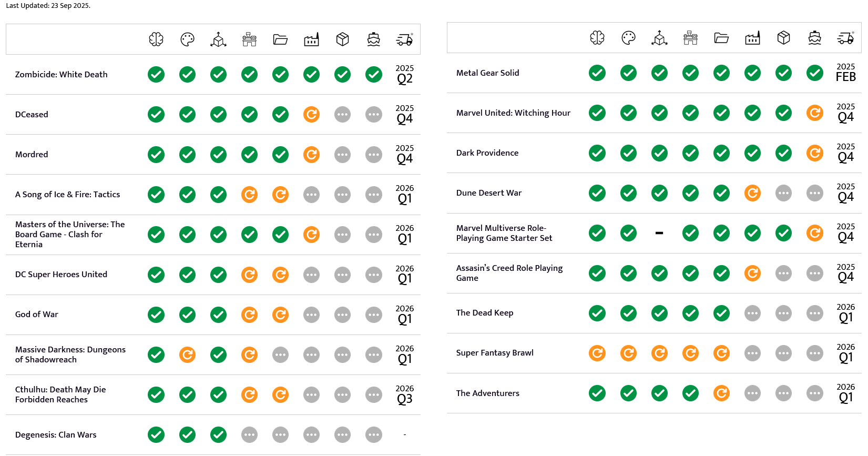868x456 pixels.
Task: Click the 3D model icon in the right table header
Action: (659, 38)
